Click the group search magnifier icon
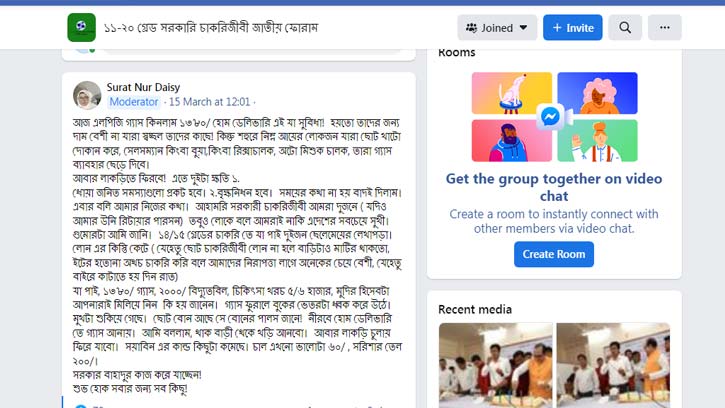This screenshot has width=725, height=408. 625,28
